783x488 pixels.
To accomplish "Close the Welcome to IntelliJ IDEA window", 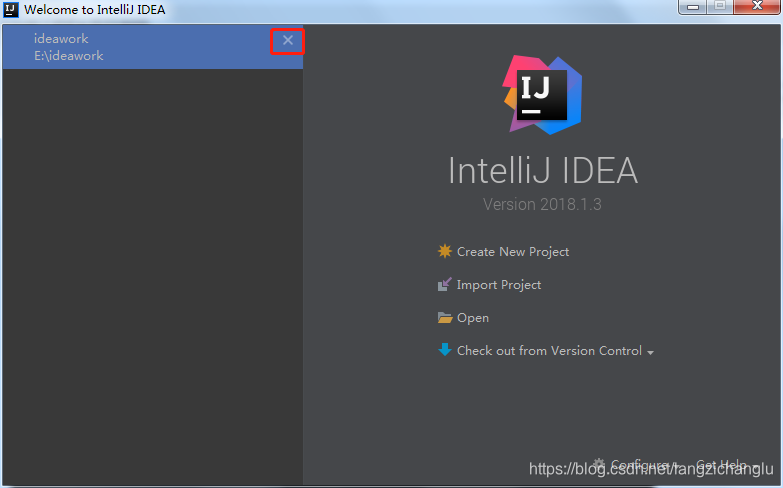I will pyautogui.click(x=757, y=6).
